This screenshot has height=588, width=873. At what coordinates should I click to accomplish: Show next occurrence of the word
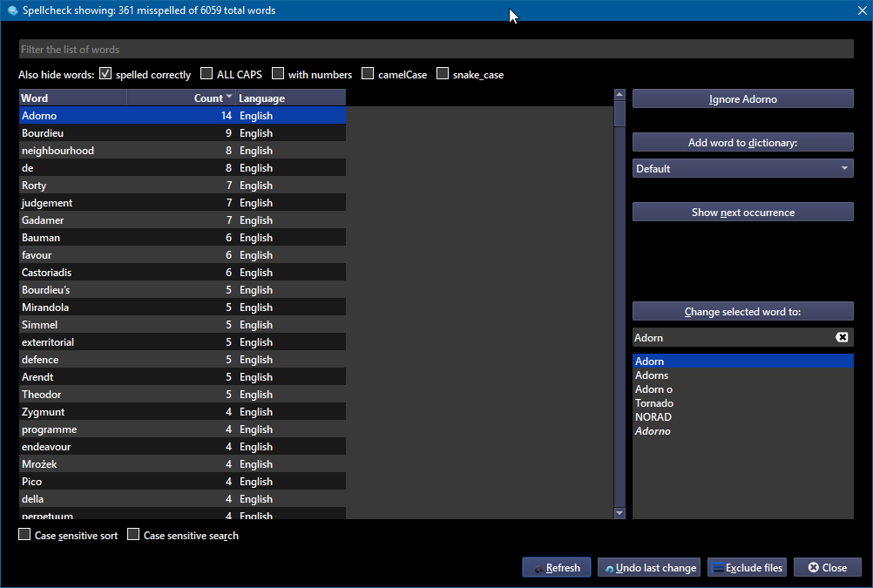point(742,213)
